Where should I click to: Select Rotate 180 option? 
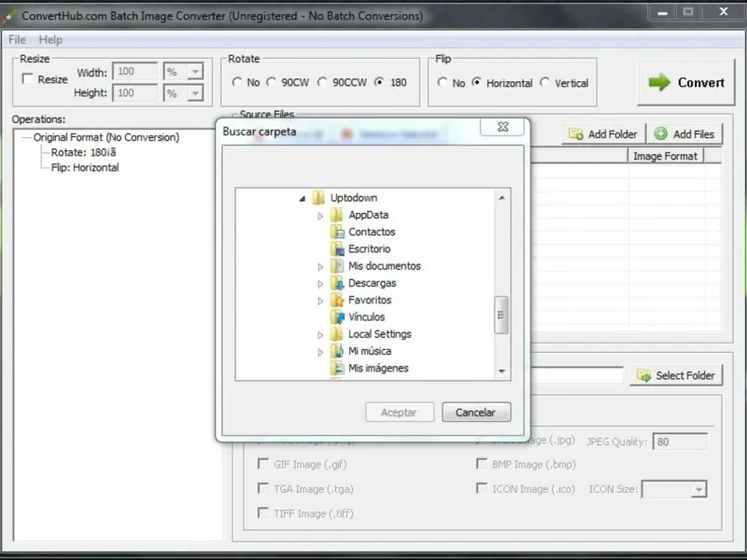coord(379,82)
